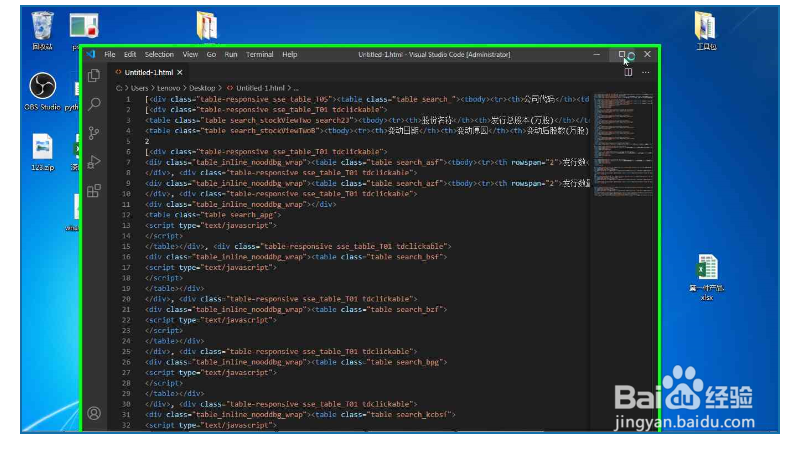Image resolution: width=800 pixels, height=450 pixels.
Task: Select the 123.zip desktop file
Action: [x=42, y=152]
